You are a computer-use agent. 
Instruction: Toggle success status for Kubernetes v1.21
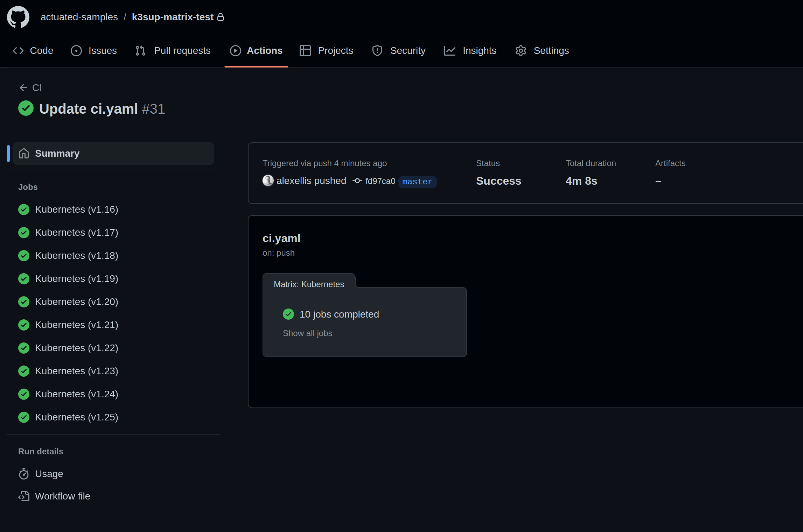(x=24, y=325)
